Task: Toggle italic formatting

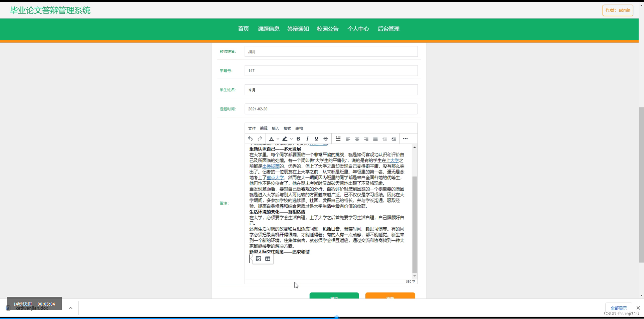Action: point(307,139)
